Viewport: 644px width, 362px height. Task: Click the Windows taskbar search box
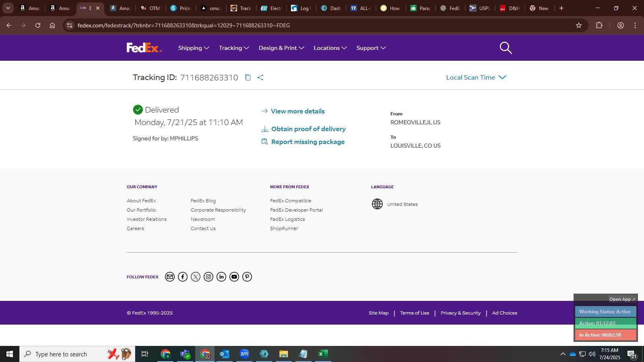click(77, 354)
